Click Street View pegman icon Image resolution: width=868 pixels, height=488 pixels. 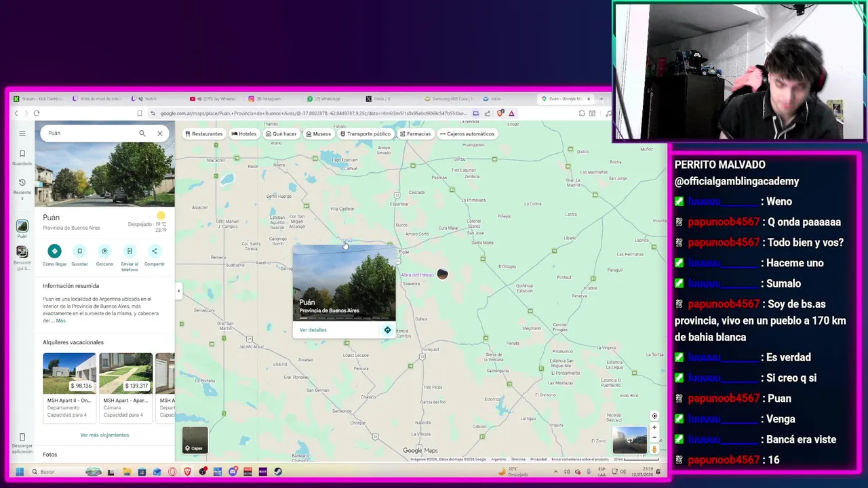point(654,449)
